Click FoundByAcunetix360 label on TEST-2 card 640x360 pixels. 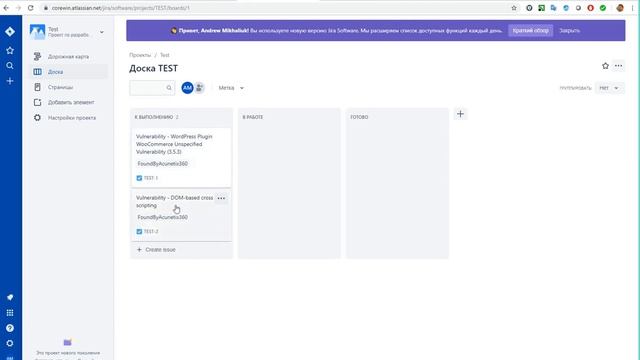162,217
